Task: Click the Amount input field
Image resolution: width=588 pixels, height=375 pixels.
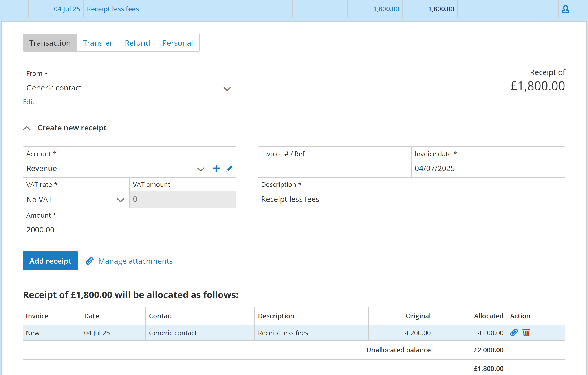Action: pyautogui.click(x=129, y=230)
